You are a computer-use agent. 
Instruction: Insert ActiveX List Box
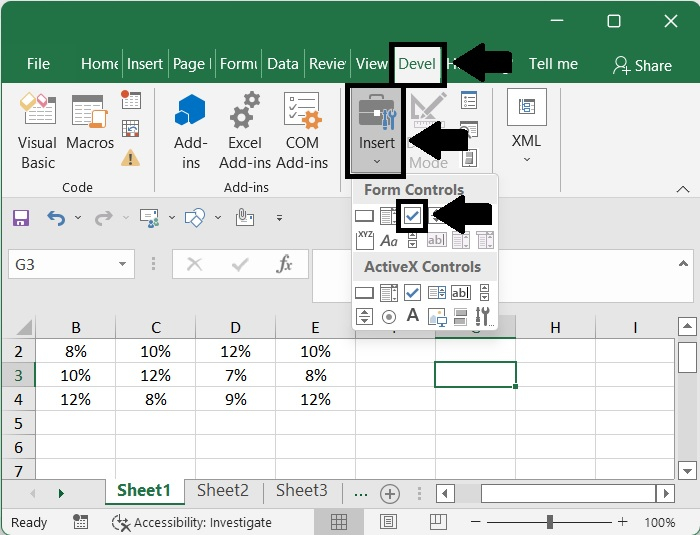coord(437,293)
